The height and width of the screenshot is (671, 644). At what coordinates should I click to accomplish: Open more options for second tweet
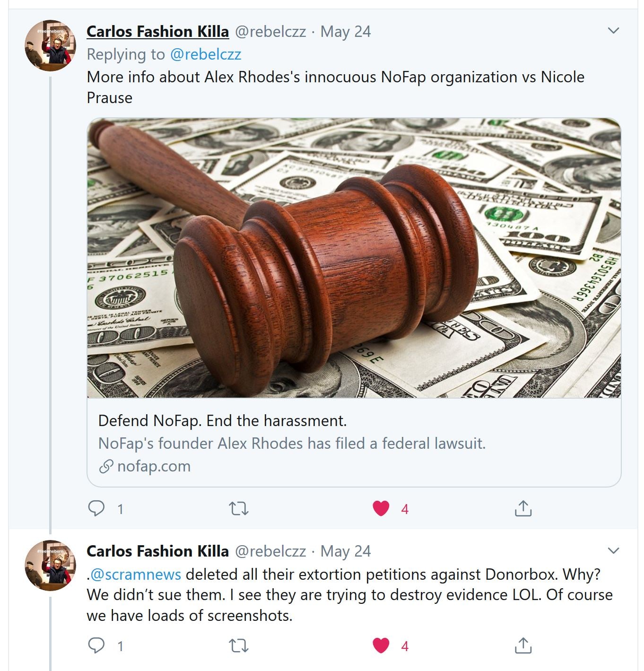(x=613, y=551)
